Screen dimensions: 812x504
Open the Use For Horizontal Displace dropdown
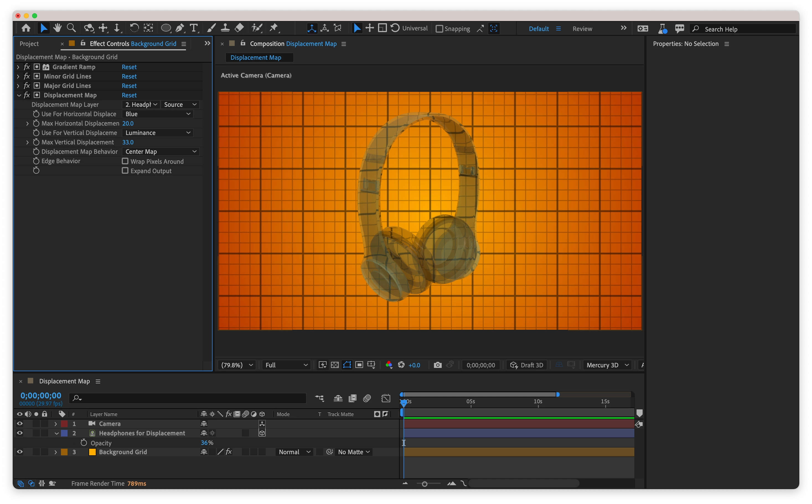(x=158, y=114)
